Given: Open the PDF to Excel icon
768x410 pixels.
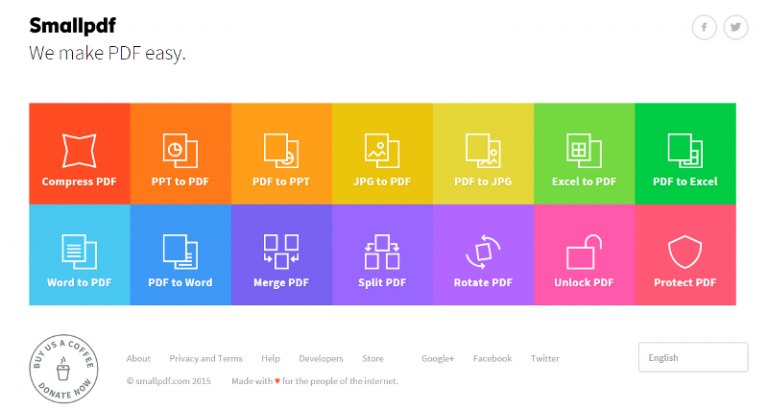Looking at the screenshot, I should coord(685,150).
